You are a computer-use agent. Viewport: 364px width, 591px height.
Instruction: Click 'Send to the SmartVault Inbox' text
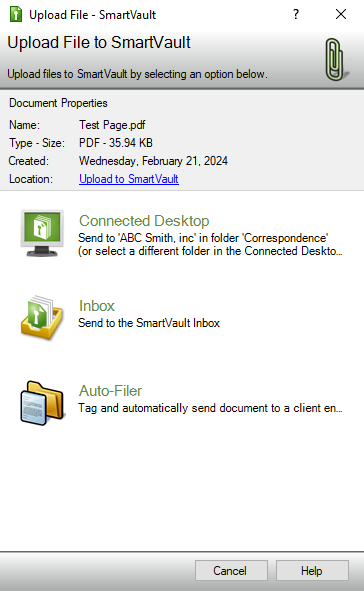click(149, 323)
